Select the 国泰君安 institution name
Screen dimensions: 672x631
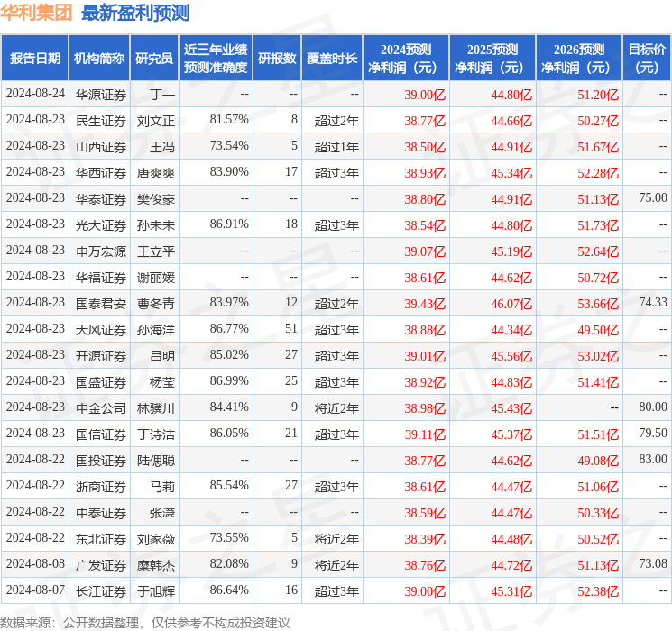[100, 303]
